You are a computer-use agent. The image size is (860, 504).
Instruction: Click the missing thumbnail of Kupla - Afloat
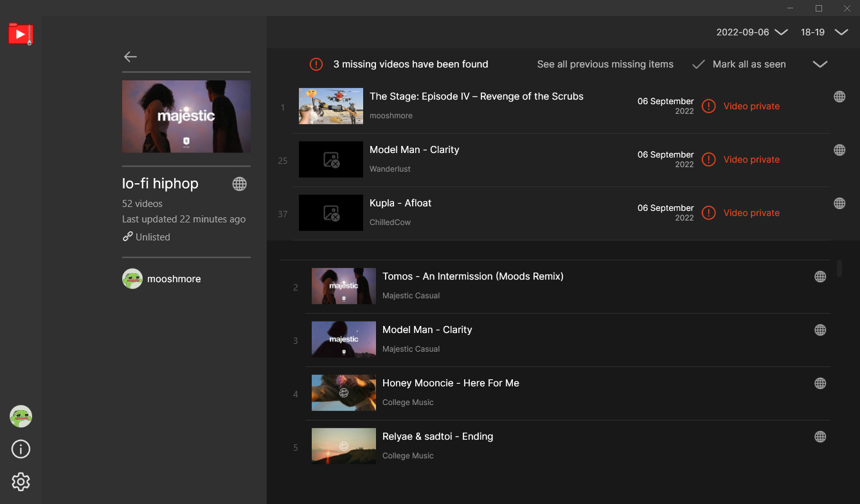[x=331, y=213]
